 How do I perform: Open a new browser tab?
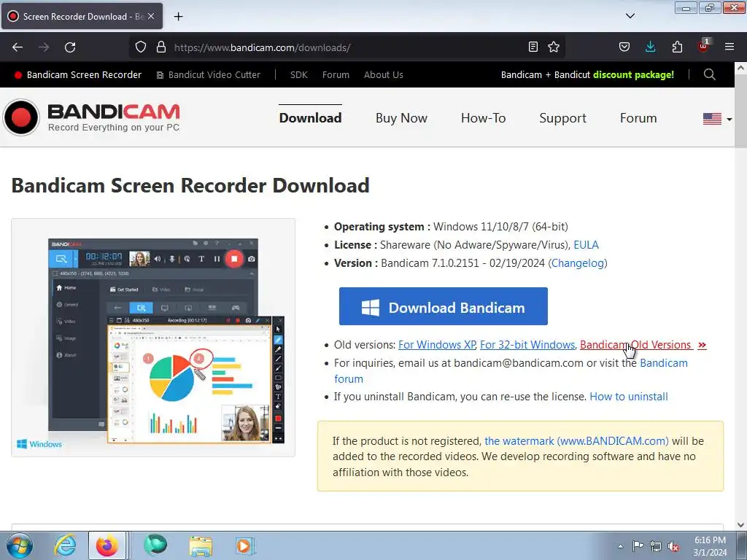click(x=178, y=17)
